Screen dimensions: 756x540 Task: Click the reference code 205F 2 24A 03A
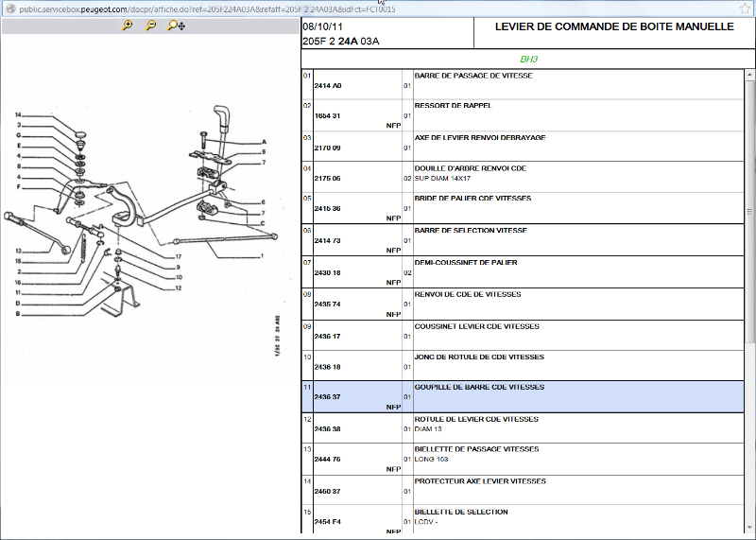click(341, 42)
